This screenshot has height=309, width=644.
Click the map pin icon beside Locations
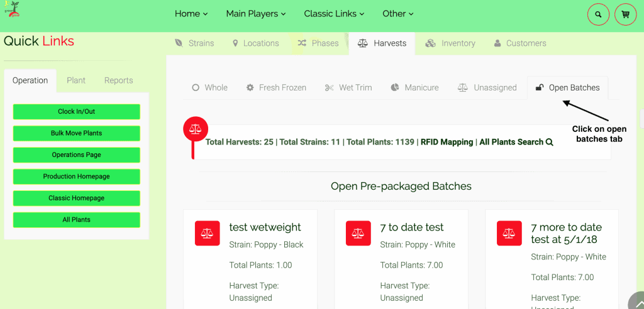pyautogui.click(x=235, y=43)
